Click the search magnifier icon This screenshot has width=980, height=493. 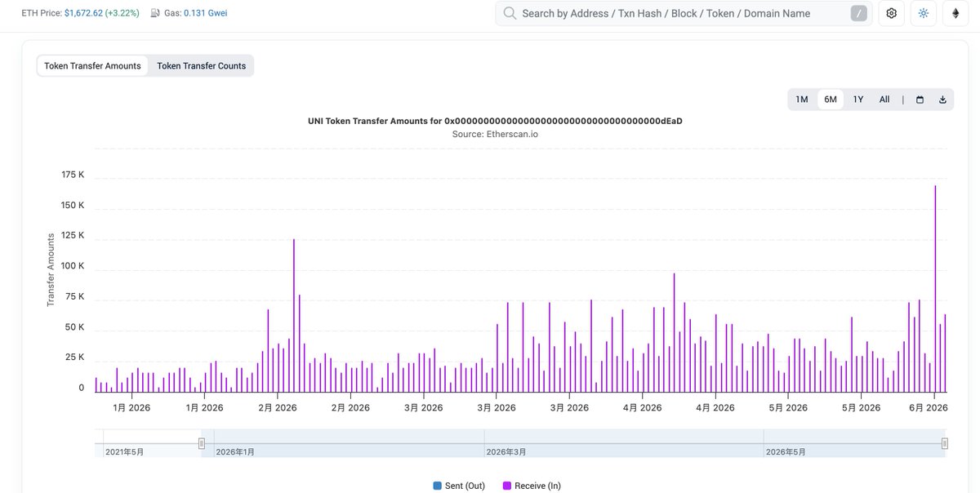(510, 13)
